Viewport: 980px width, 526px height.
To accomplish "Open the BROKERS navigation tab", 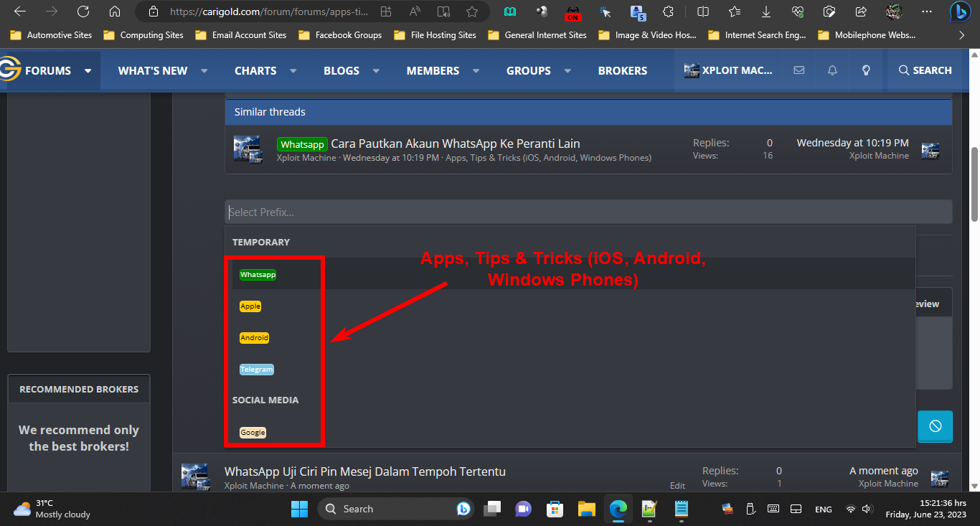I will coord(623,70).
